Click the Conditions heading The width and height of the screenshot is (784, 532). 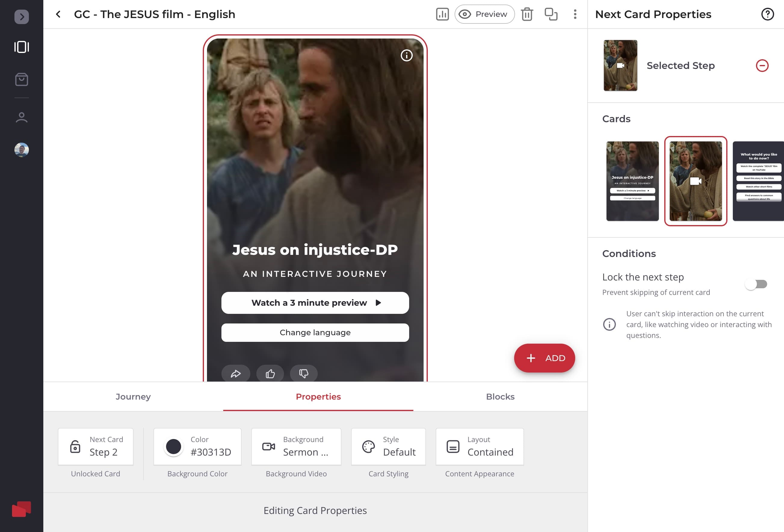(x=629, y=254)
